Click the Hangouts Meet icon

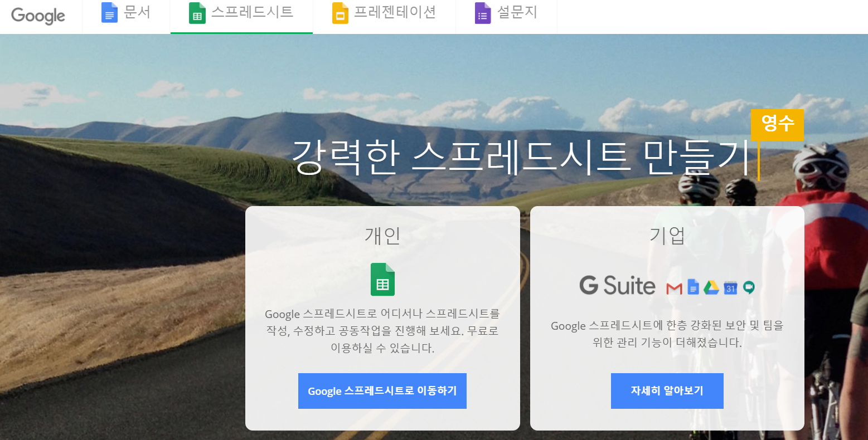pyautogui.click(x=749, y=287)
